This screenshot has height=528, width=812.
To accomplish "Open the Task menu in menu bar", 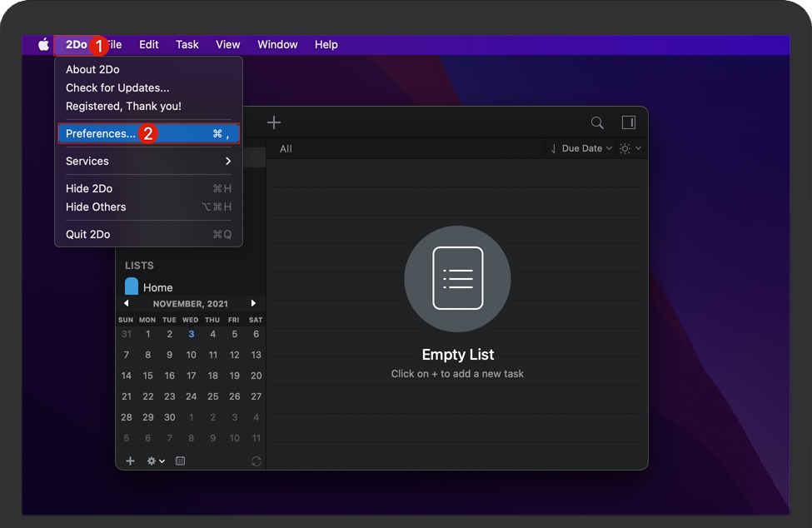I will pos(187,45).
